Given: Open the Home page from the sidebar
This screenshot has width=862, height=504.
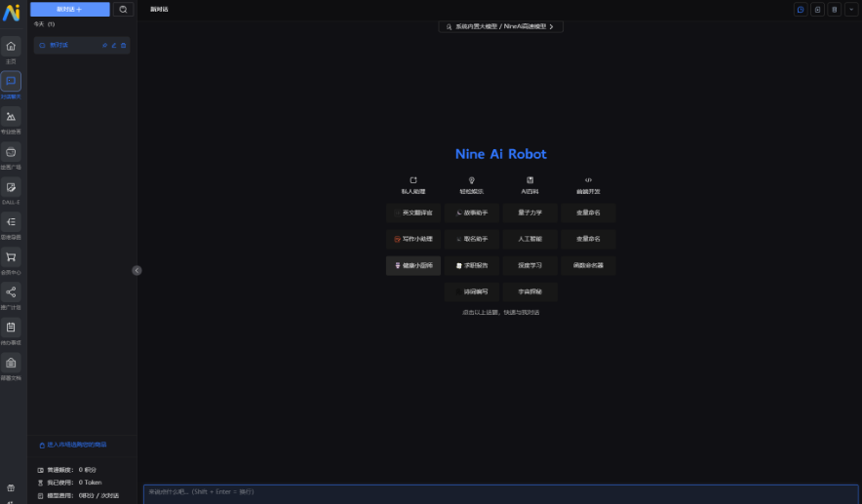Looking at the screenshot, I should [x=11, y=47].
